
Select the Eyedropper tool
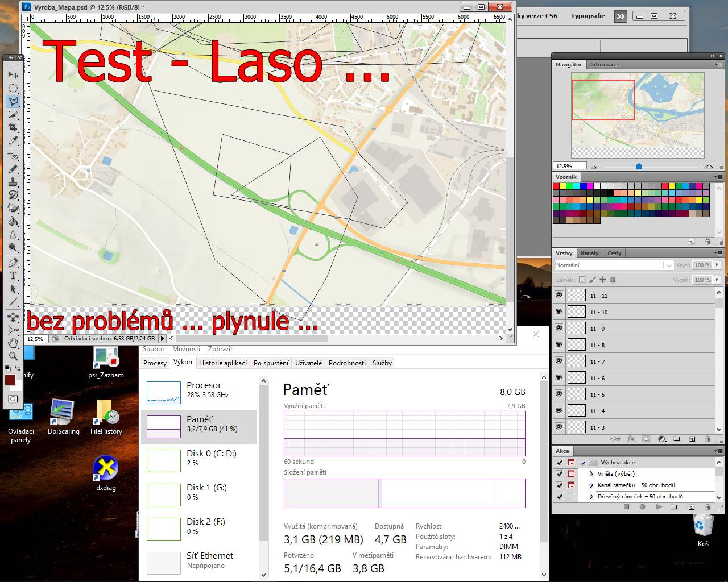[13, 140]
